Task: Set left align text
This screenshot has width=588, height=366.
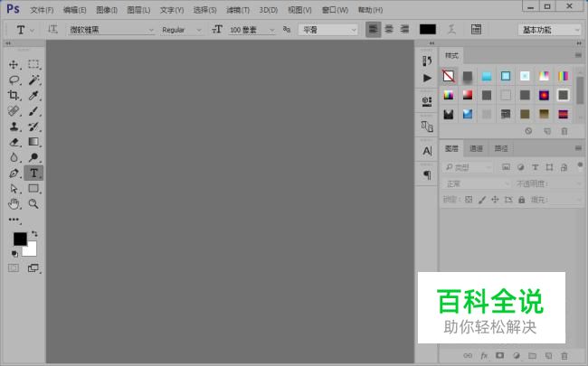Action: tap(373, 29)
